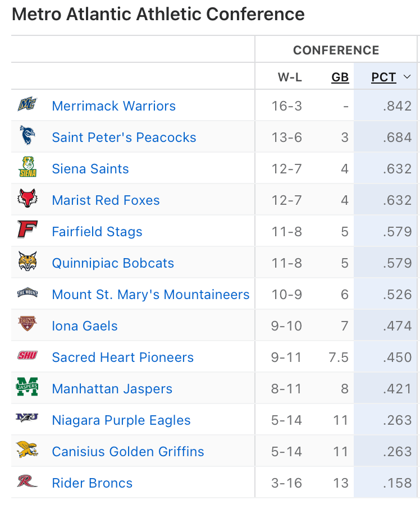Select the Fairfield Stags team name

click(97, 232)
